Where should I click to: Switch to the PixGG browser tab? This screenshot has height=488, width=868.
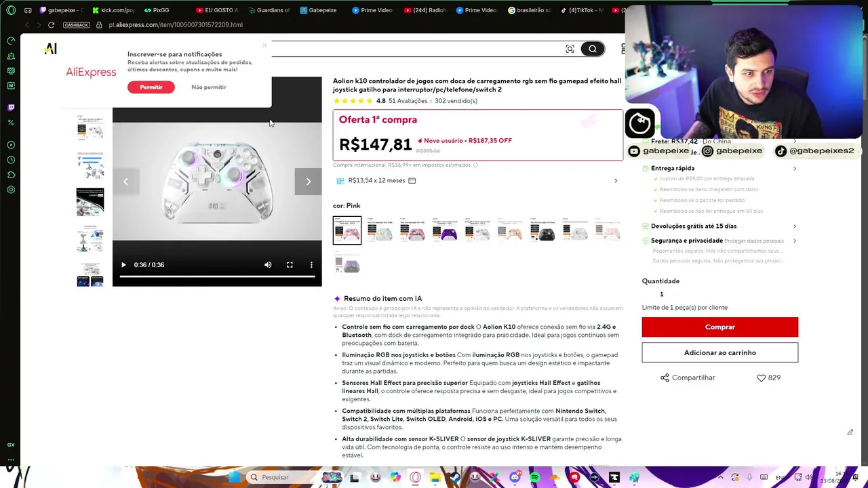(x=157, y=10)
